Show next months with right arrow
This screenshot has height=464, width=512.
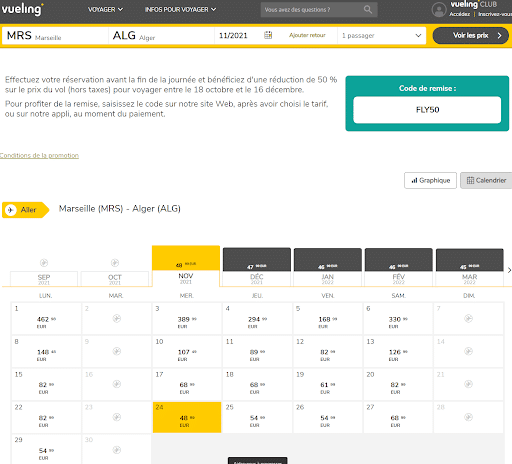pyautogui.click(x=509, y=270)
